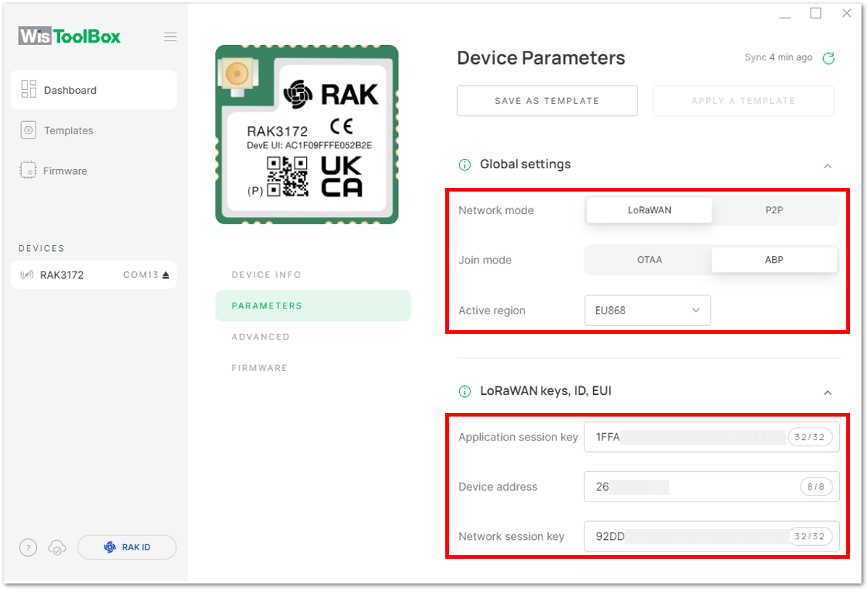Viewport: 868px width, 590px height.
Task: Click the RAK3172 device signal icon
Action: click(x=27, y=275)
